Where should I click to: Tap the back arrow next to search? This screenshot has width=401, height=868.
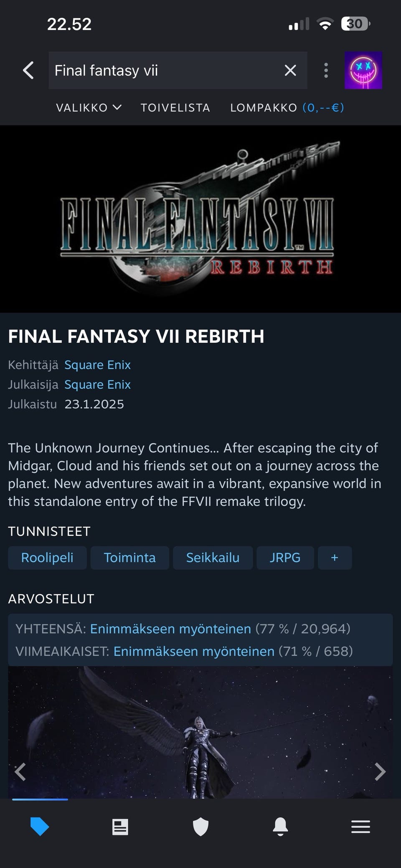[x=28, y=70]
